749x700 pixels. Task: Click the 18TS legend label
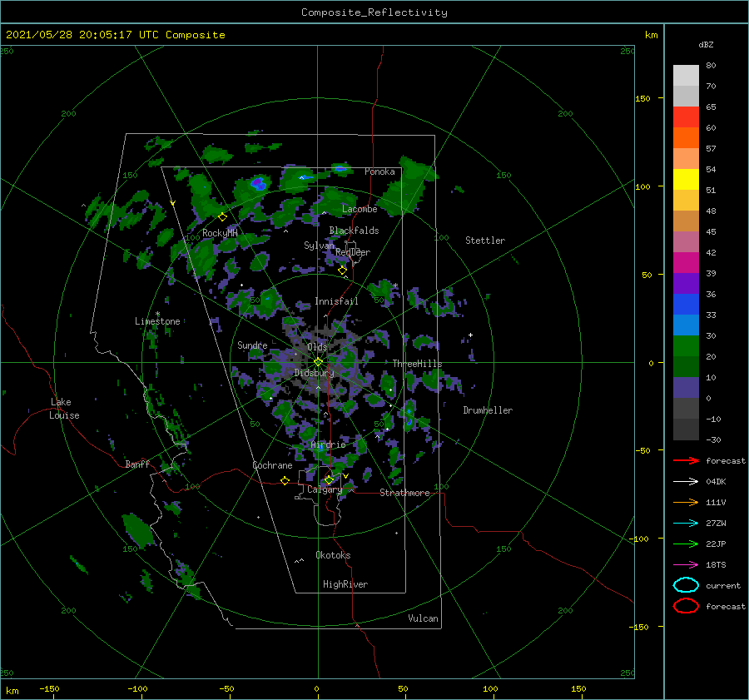[x=716, y=565]
